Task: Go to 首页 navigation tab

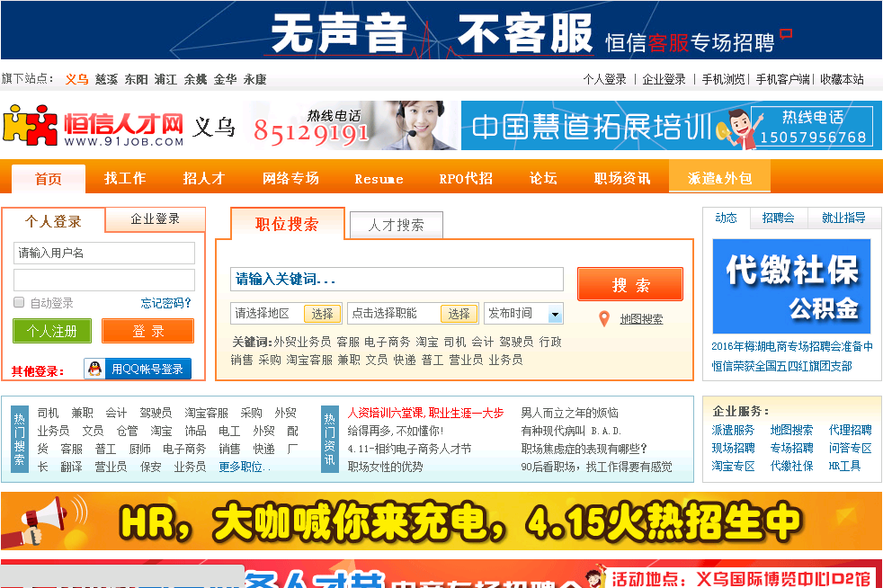Action: tap(49, 179)
